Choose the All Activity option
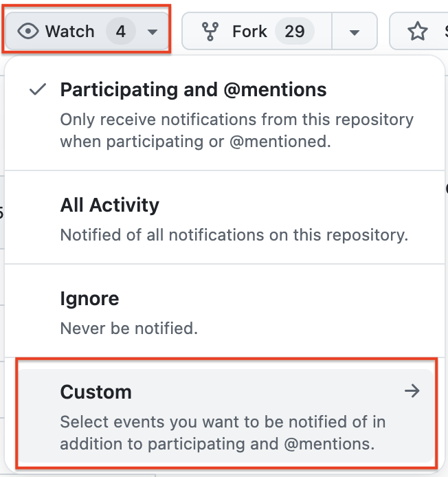 tap(110, 205)
